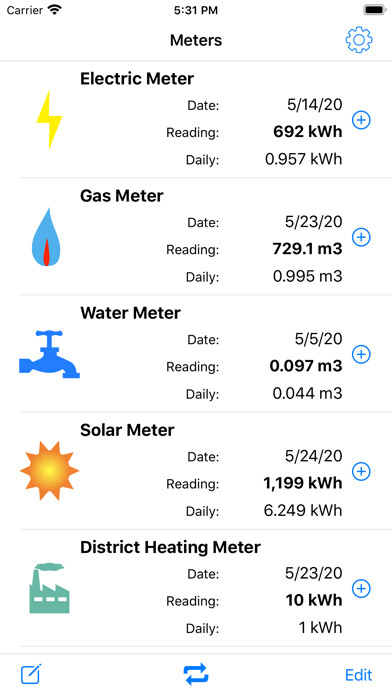The width and height of the screenshot is (392, 696).
Task: Select the gas flame drop icon
Action: (x=47, y=237)
